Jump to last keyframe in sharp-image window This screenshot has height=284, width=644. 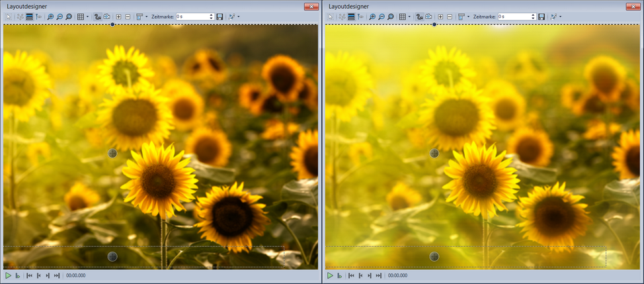pos(57,275)
